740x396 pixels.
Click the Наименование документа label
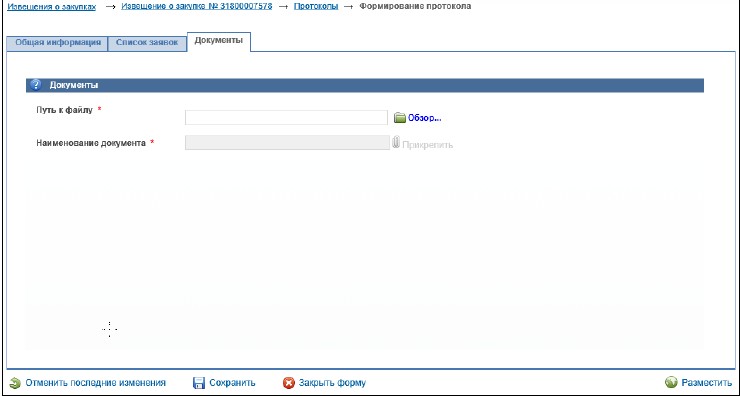[x=91, y=143]
